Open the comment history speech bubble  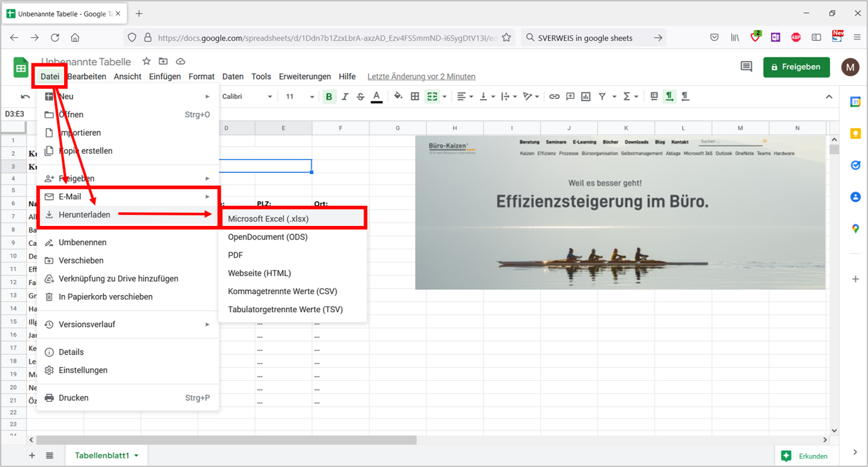pyautogui.click(x=746, y=67)
